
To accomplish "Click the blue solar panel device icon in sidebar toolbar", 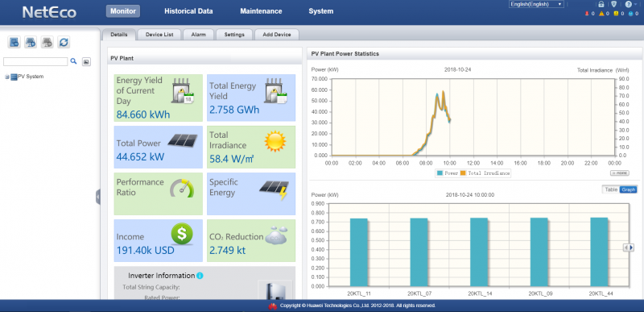I will tap(31, 42).
